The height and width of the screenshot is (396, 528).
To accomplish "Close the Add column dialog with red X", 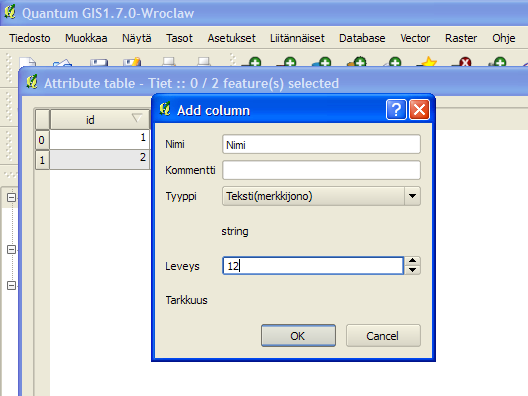I will (419, 109).
